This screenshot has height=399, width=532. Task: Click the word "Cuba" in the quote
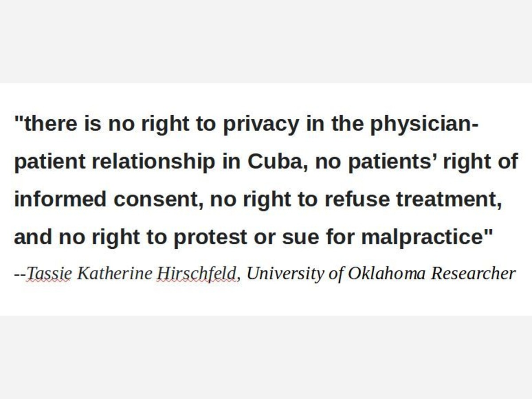[x=272, y=161]
